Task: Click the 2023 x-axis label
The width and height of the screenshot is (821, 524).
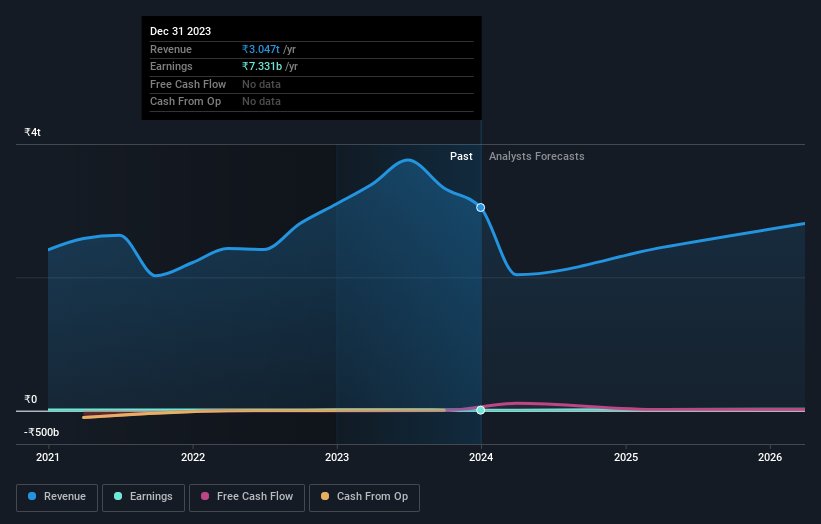Action: tap(337, 458)
